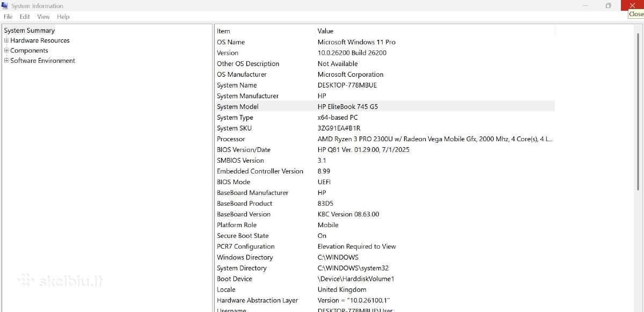
Task: Expand the Hardware Resources node
Action: pyautogui.click(x=6, y=40)
